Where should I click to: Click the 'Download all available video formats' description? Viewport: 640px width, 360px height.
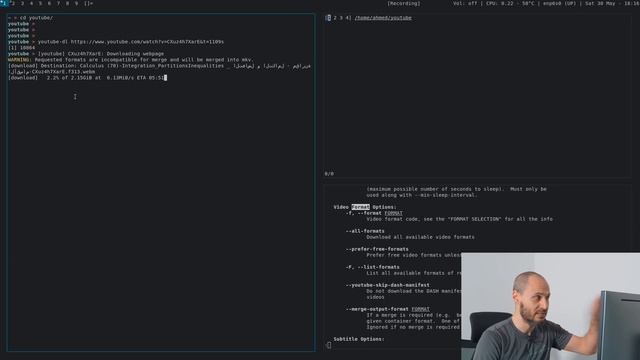[x=420, y=237]
